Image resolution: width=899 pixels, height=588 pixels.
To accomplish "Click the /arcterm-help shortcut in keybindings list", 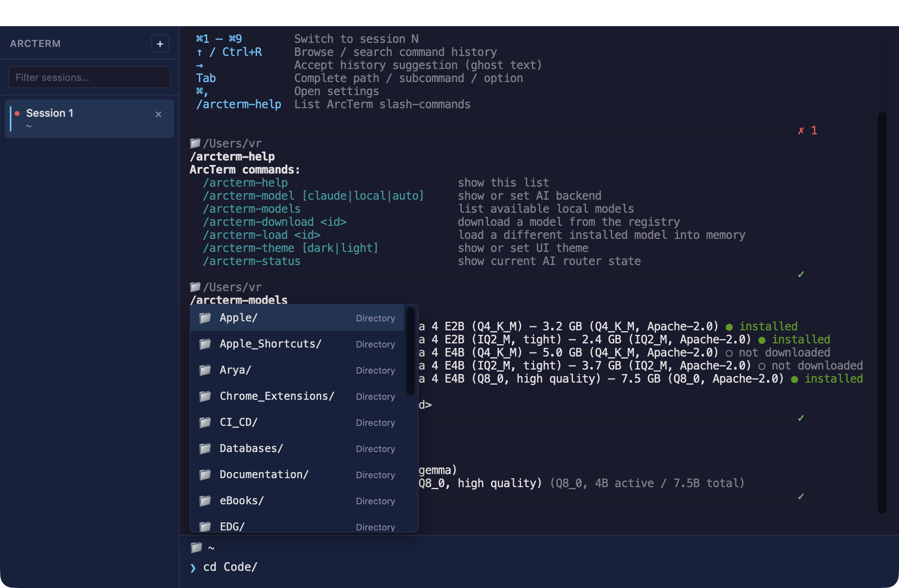I will [239, 105].
